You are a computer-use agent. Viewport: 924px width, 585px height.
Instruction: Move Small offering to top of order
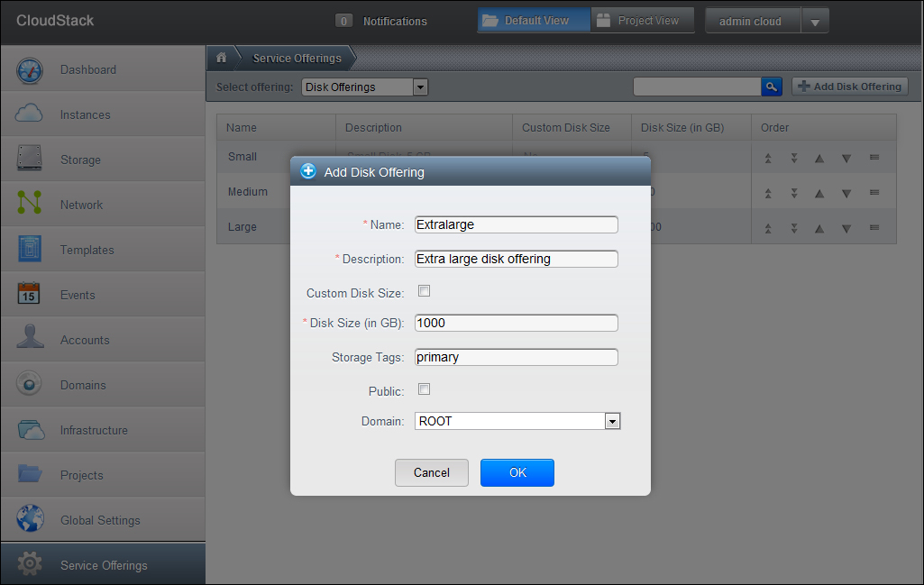[x=768, y=158]
